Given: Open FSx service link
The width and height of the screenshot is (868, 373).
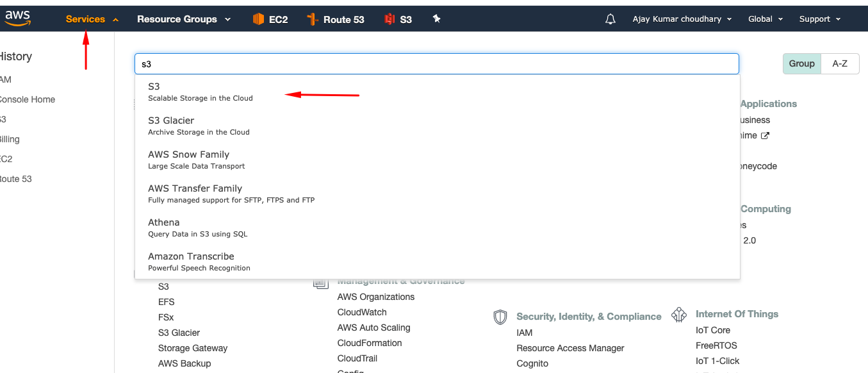Looking at the screenshot, I should coord(166,317).
